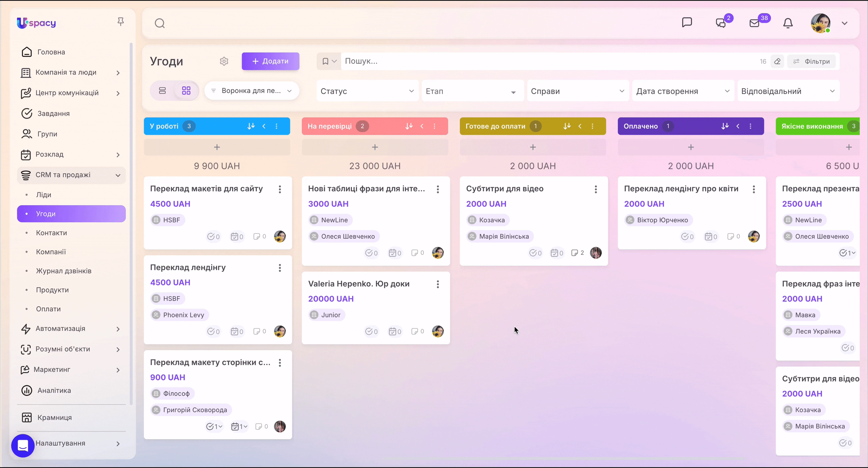Open the Воронка funnel selector dropdown
The width and height of the screenshot is (868, 468).
coord(252,91)
